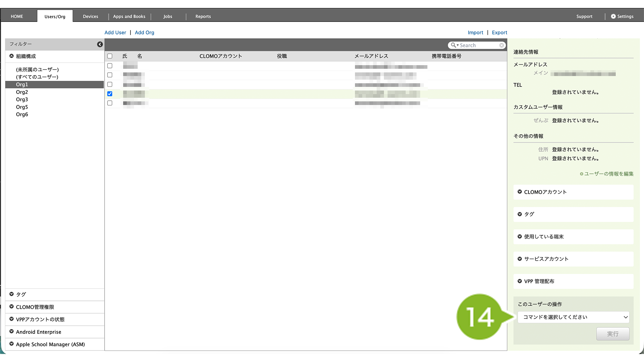
Task: Open the コマンドを選択してください dropdown
Action: [573, 317]
